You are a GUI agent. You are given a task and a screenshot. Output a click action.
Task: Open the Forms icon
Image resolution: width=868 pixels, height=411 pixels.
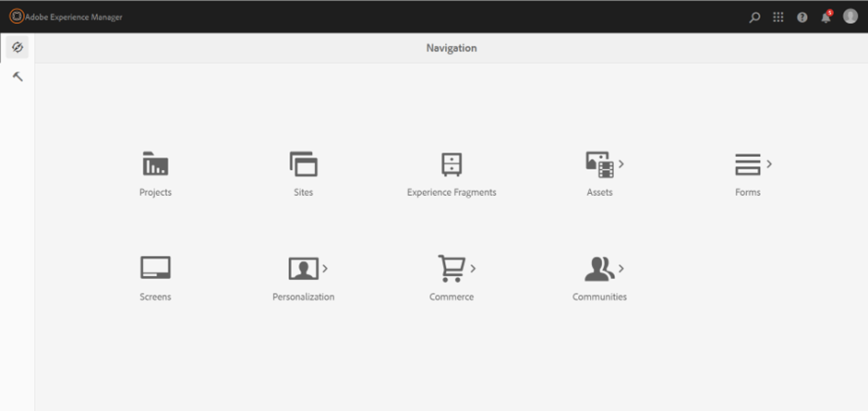tap(748, 164)
